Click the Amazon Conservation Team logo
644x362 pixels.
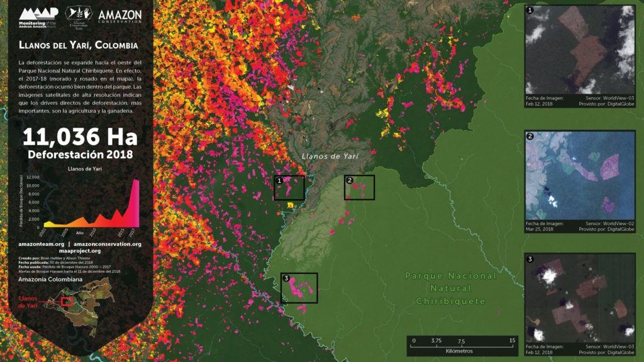click(x=81, y=15)
